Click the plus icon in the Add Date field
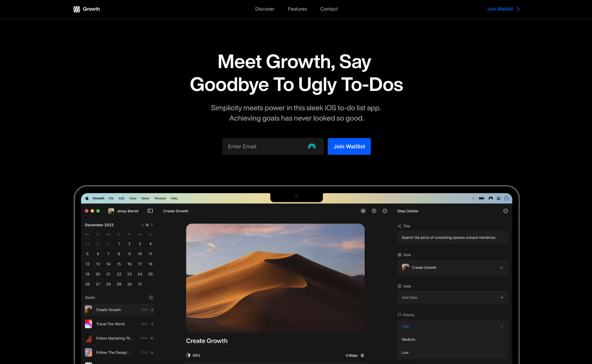The width and height of the screenshot is (592, 364). coord(502,297)
